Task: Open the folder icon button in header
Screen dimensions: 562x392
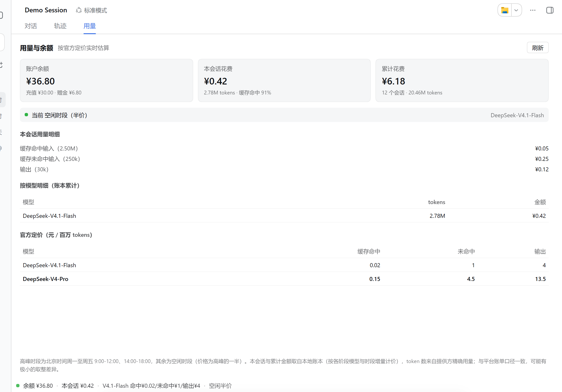Action: coord(505,10)
